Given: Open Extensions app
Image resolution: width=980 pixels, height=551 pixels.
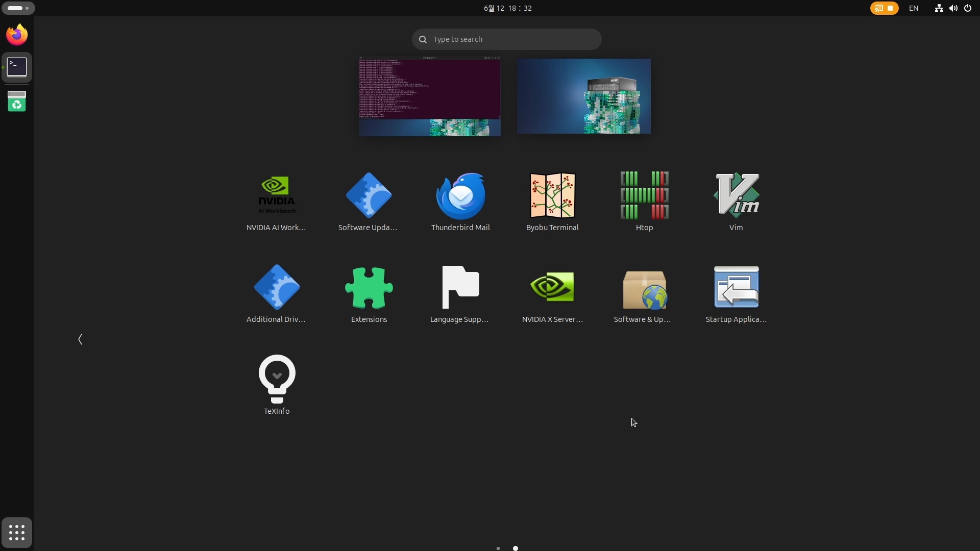Looking at the screenshot, I should pos(369,294).
